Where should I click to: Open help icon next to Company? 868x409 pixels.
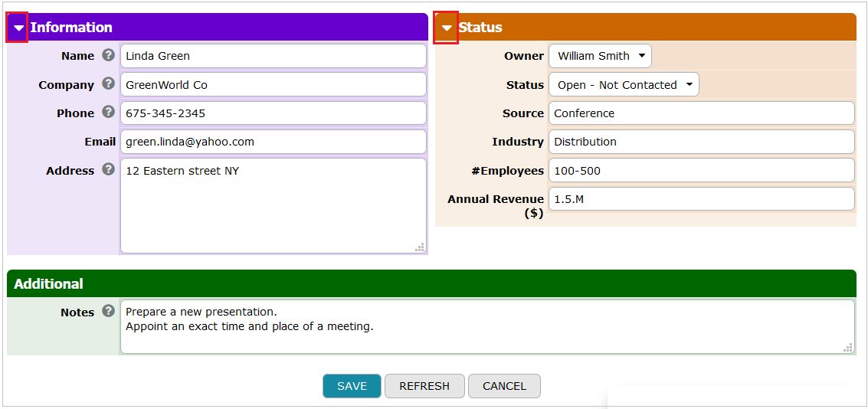coord(109,84)
